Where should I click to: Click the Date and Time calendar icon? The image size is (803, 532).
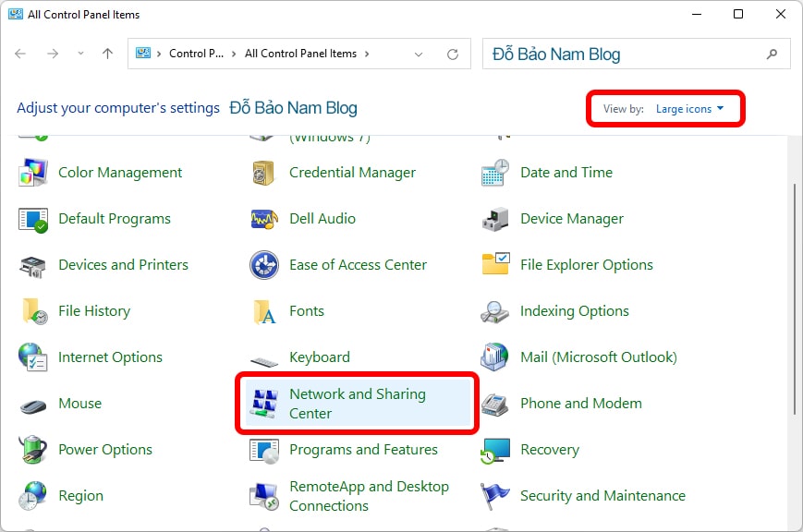495,173
